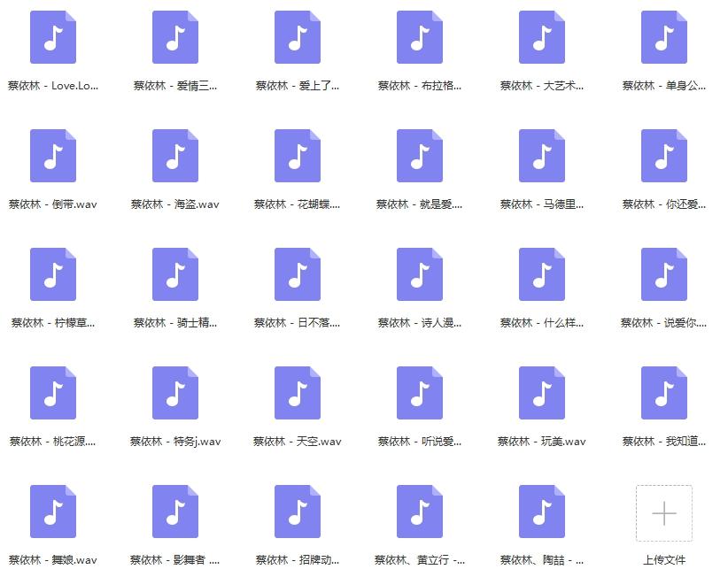
Task: Open the 蔡依林 - 大艺术... file icon
Action: [x=542, y=37]
